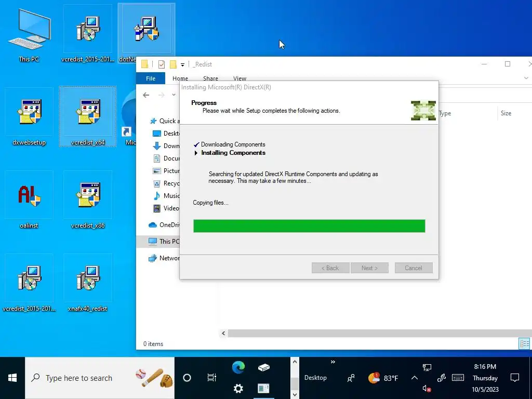Select the oalinst desktop icon
Screen dimensions: 532x399
29,200
